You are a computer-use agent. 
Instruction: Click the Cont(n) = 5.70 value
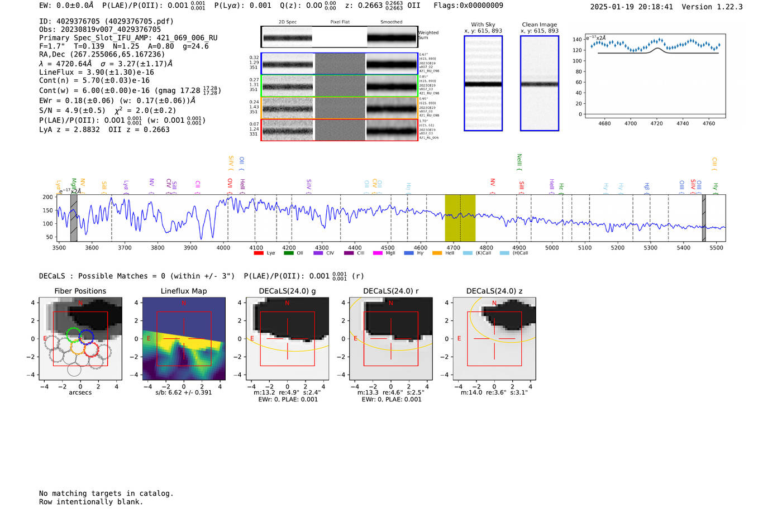[x=94, y=80]
